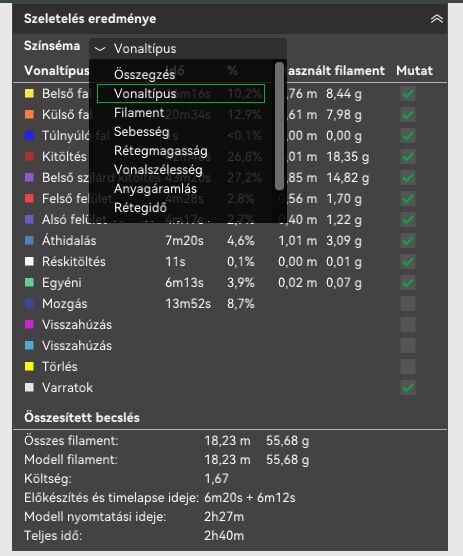Viewport: 463px width, 556px height.
Task: Select Sebesség color scheme option
Action: [141, 132]
